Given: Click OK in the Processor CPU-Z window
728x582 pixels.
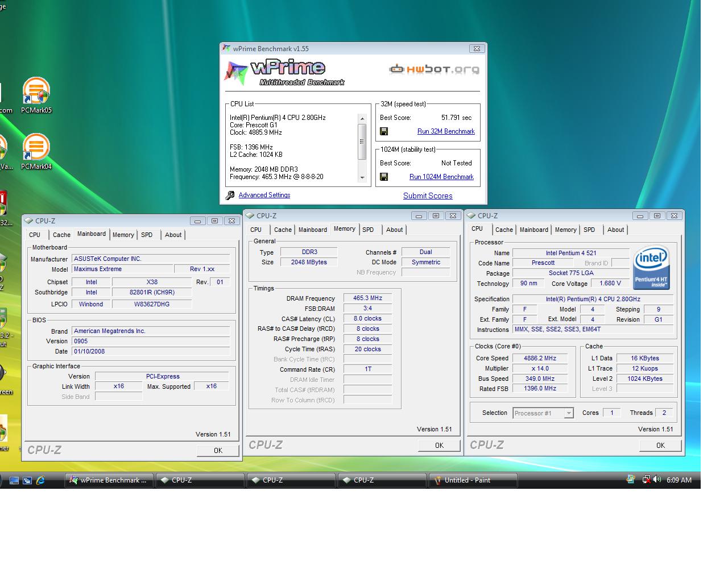Looking at the screenshot, I should [660, 445].
